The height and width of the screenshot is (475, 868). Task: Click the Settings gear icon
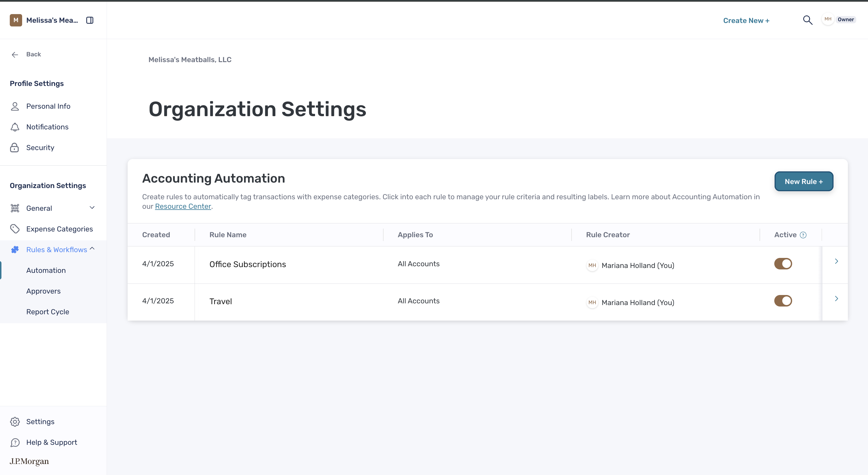(15, 422)
